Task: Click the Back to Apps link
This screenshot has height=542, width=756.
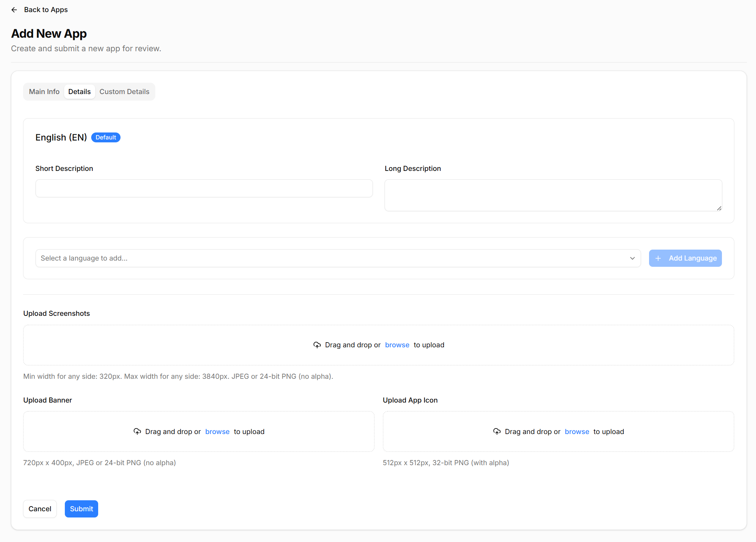Action: pyautogui.click(x=46, y=10)
